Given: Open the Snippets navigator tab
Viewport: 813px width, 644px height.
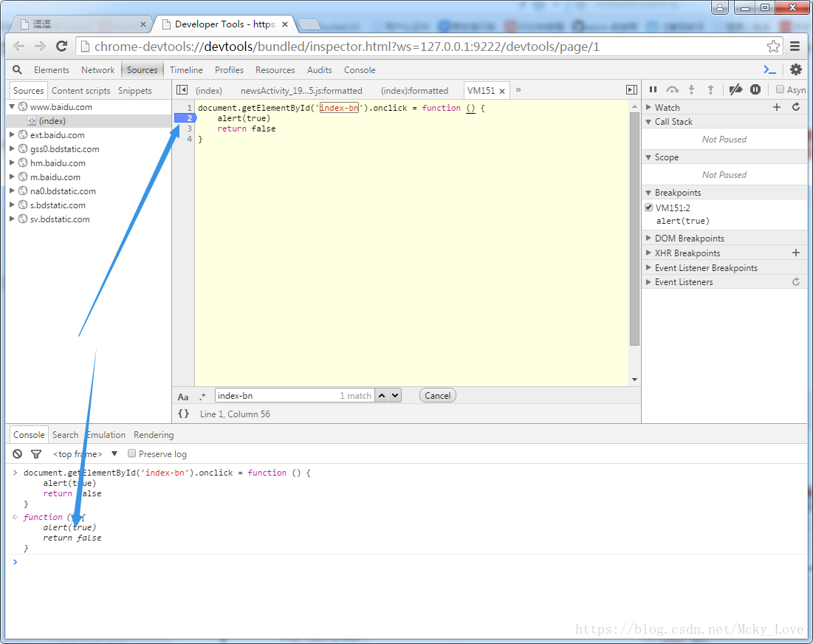Looking at the screenshot, I should (x=135, y=90).
